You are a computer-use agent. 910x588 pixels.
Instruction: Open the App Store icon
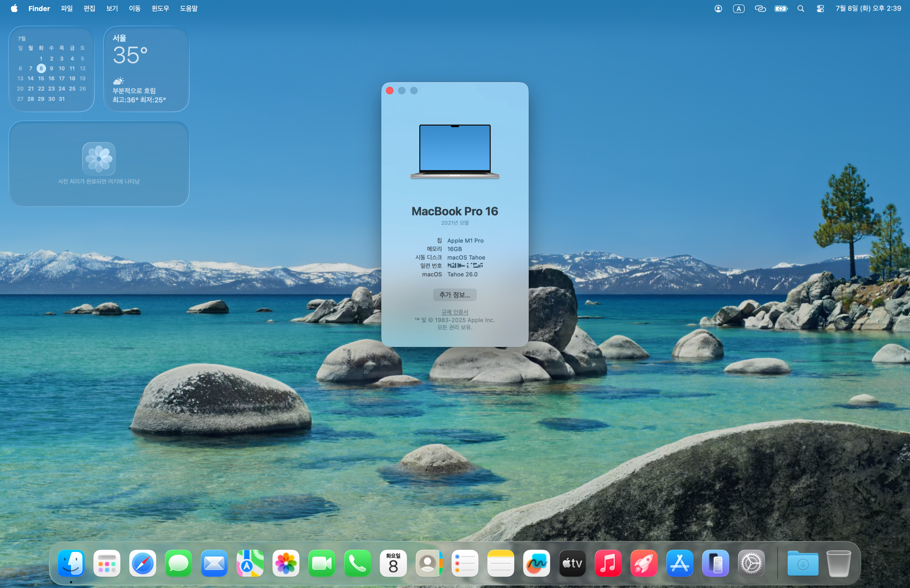(680, 563)
